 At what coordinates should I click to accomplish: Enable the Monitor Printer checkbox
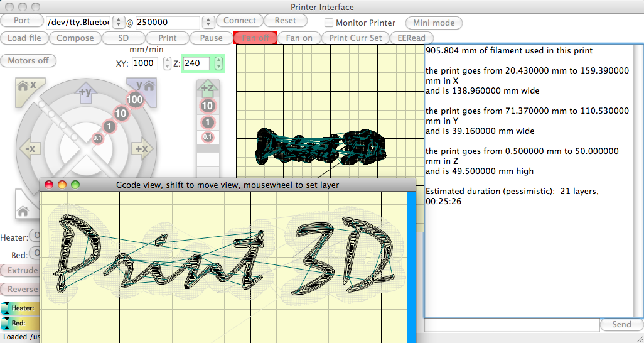[x=329, y=23]
